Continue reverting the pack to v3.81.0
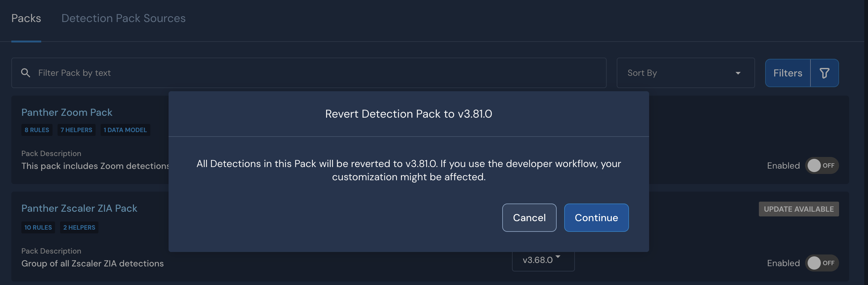This screenshot has width=868, height=285. (x=596, y=218)
